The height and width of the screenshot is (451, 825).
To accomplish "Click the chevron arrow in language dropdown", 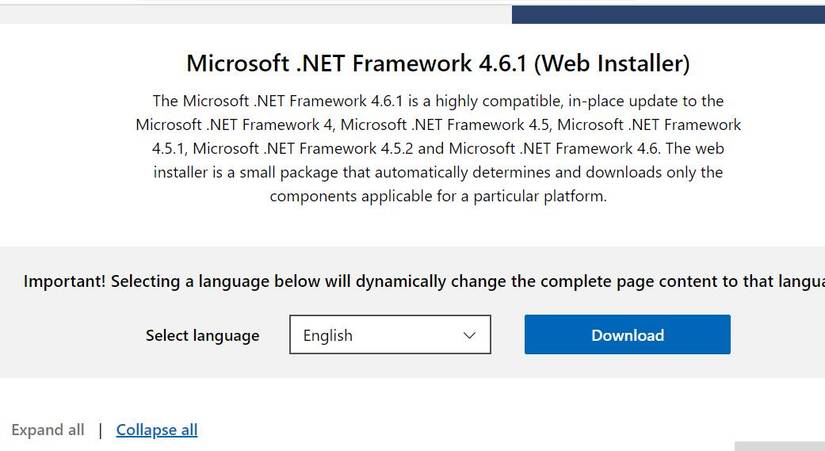I will click(469, 335).
